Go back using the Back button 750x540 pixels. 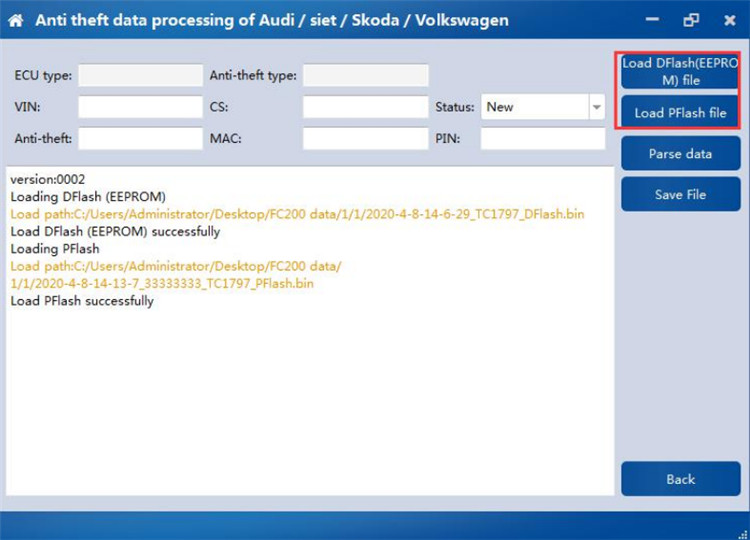[x=680, y=479]
